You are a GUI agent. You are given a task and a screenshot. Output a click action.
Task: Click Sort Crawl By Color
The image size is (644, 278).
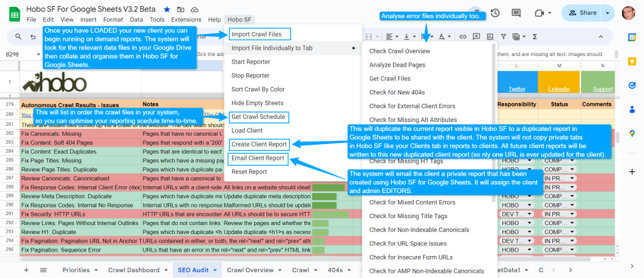tap(258, 89)
